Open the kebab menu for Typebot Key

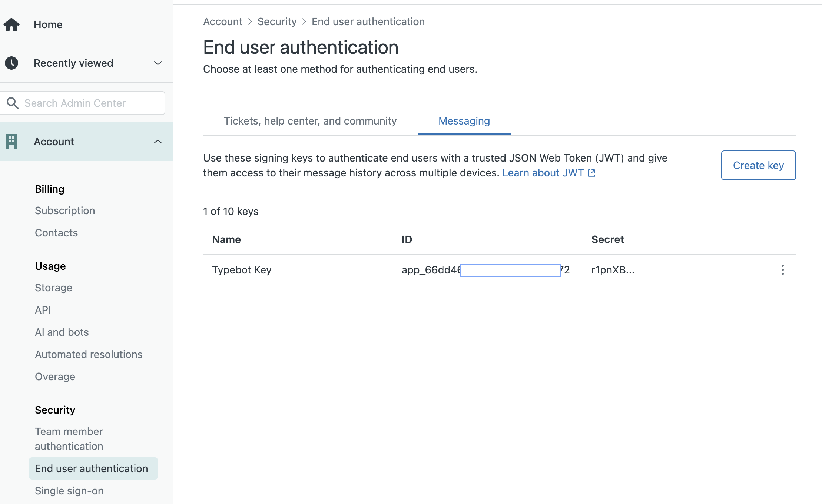tap(782, 270)
